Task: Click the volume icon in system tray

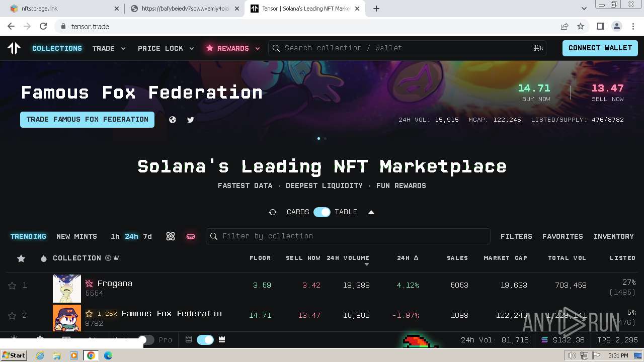Action: pyautogui.click(x=572, y=355)
